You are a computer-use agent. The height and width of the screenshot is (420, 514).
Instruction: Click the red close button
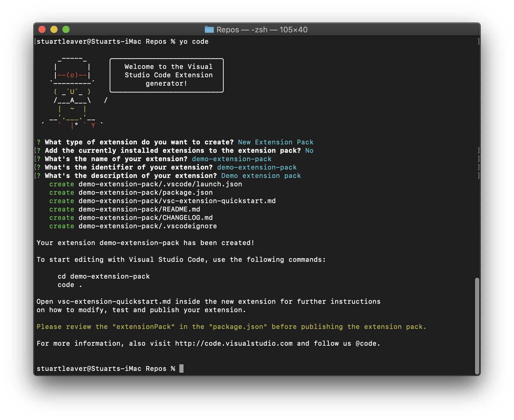click(42, 29)
